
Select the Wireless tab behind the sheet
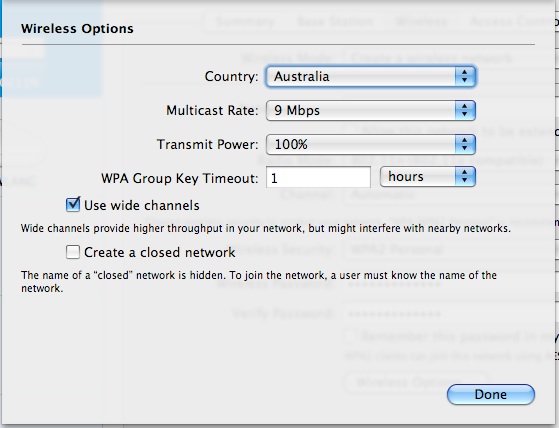(421, 22)
